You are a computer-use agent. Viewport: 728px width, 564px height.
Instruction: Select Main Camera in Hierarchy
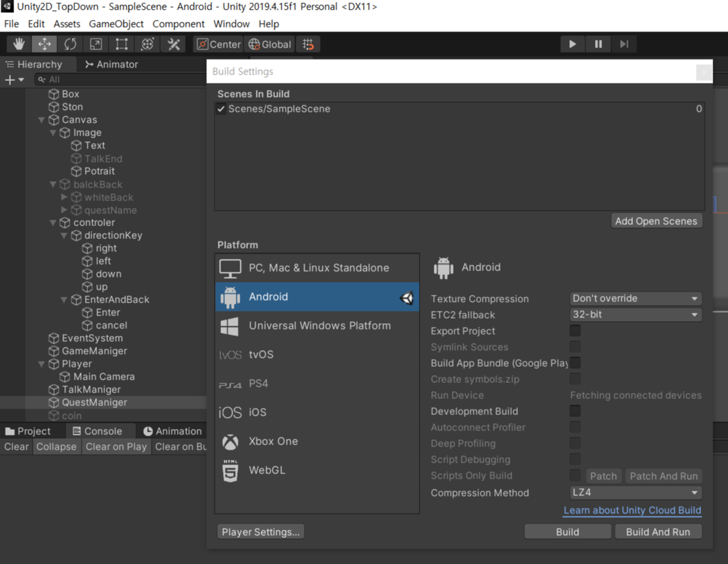click(x=104, y=376)
